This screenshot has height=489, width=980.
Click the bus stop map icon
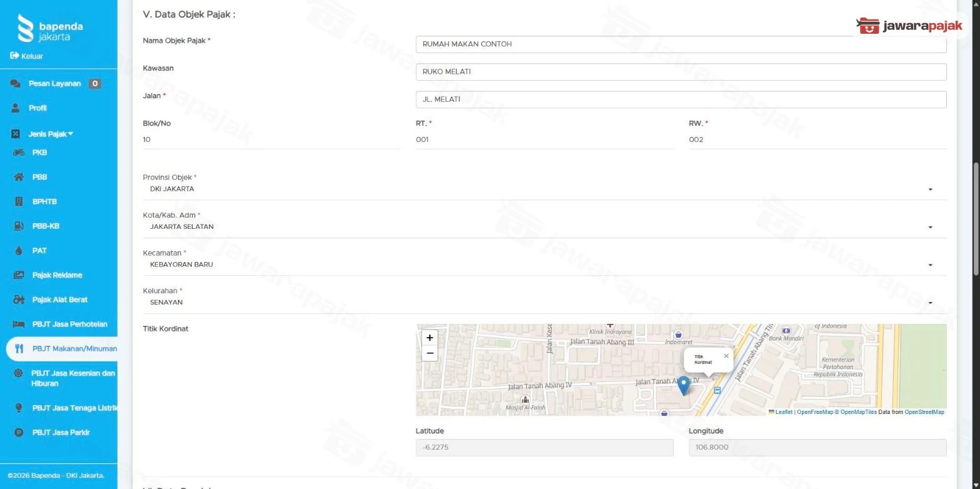[x=717, y=390]
